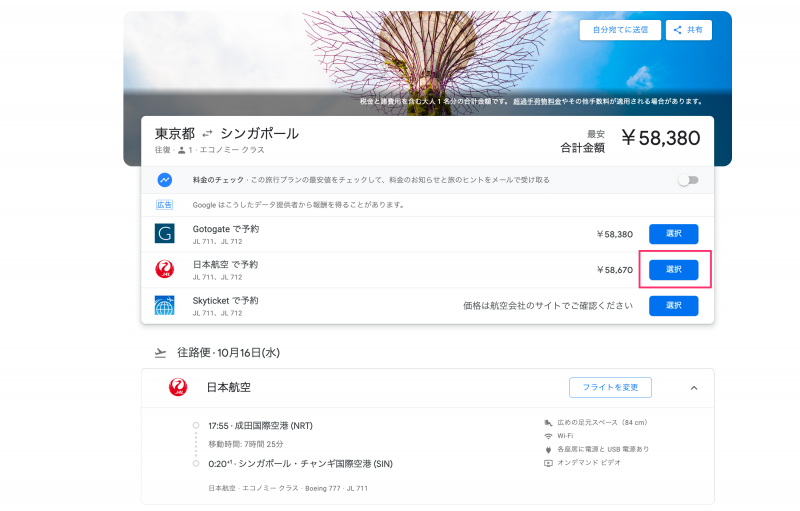Click 17:55 成田国際空港 (NRT) departure text
This screenshot has width=800, height=511.
pos(260,426)
